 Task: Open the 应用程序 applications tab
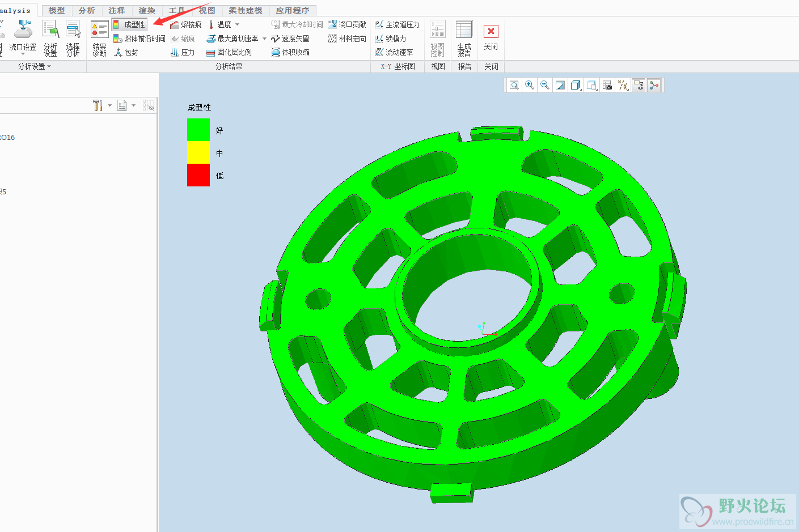pyautogui.click(x=293, y=10)
